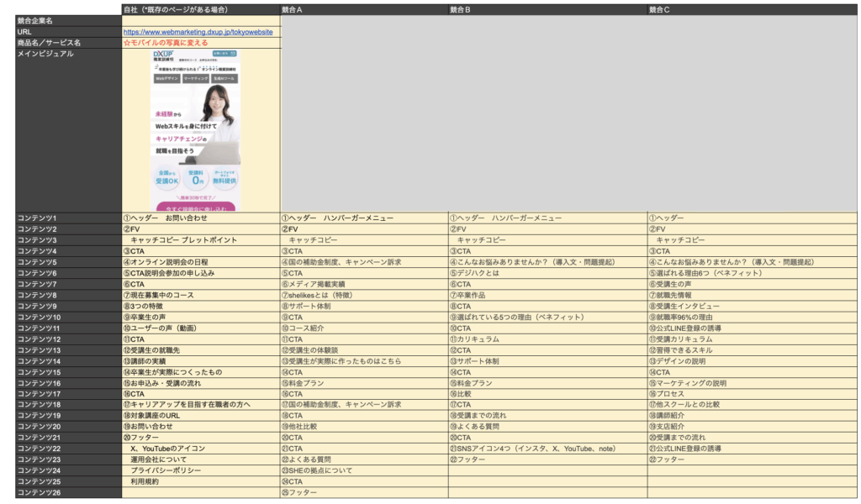The height and width of the screenshot is (504, 861).
Task: Select the ⑤デジハクとは cell
Action: point(476,273)
